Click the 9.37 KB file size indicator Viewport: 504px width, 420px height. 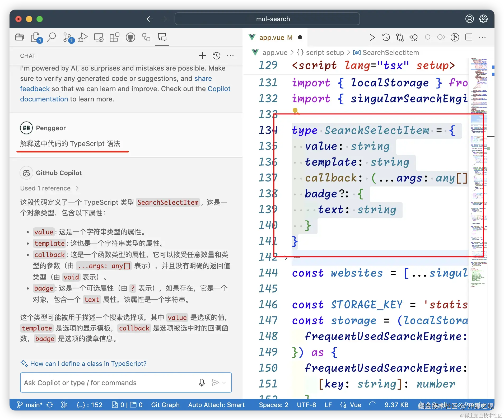point(396,405)
